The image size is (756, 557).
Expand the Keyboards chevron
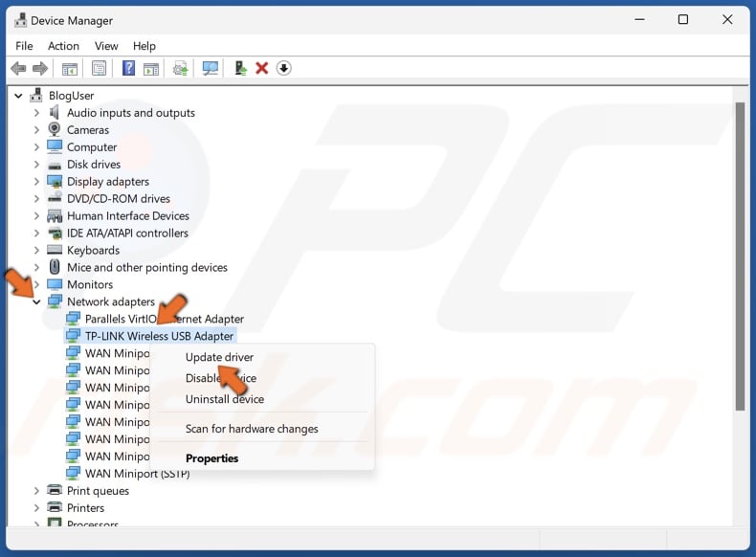(x=36, y=251)
